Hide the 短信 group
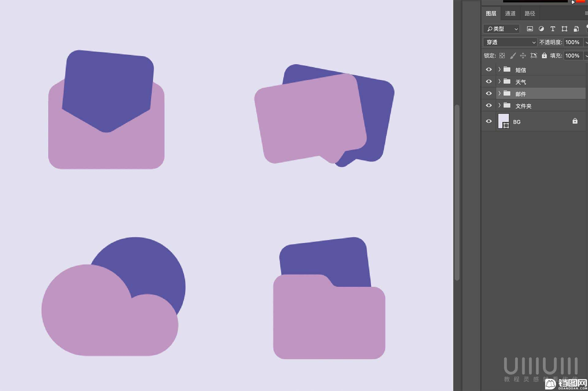This screenshot has width=588, height=391. click(x=489, y=69)
